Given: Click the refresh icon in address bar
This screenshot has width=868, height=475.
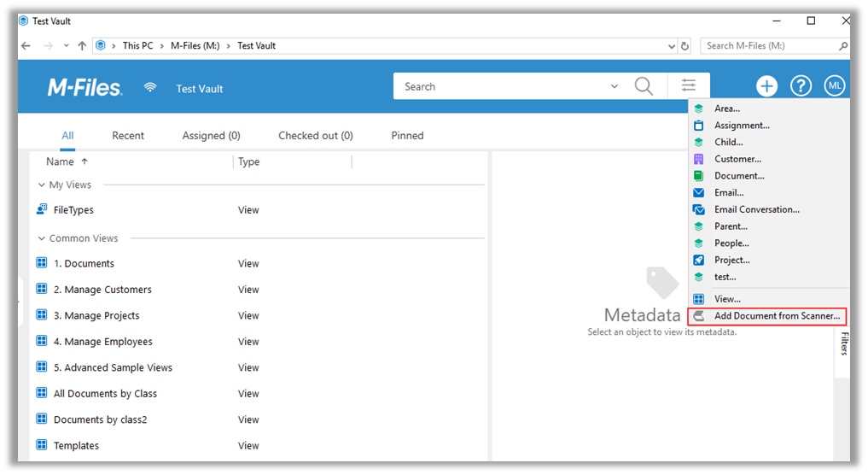Looking at the screenshot, I should [684, 46].
